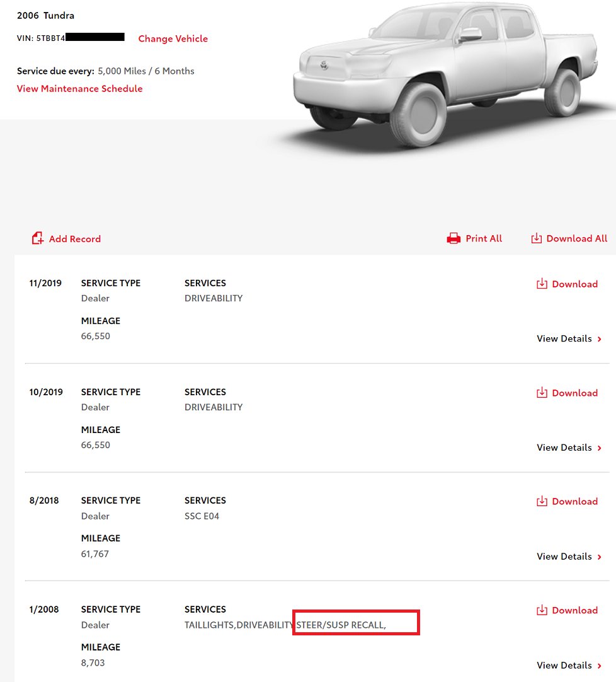Click the Download All arrow icon
This screenshot has height=682, width=616.
[x=537, y=238]
